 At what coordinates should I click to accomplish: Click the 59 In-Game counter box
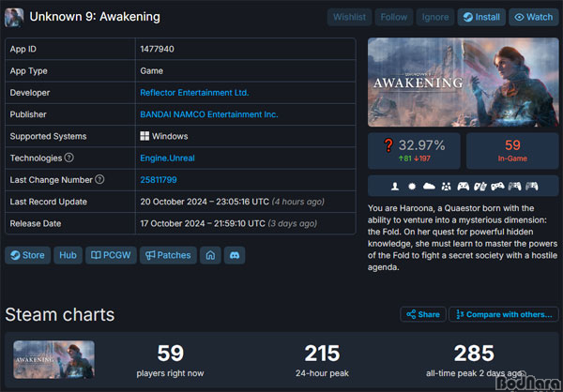(512, 151)
